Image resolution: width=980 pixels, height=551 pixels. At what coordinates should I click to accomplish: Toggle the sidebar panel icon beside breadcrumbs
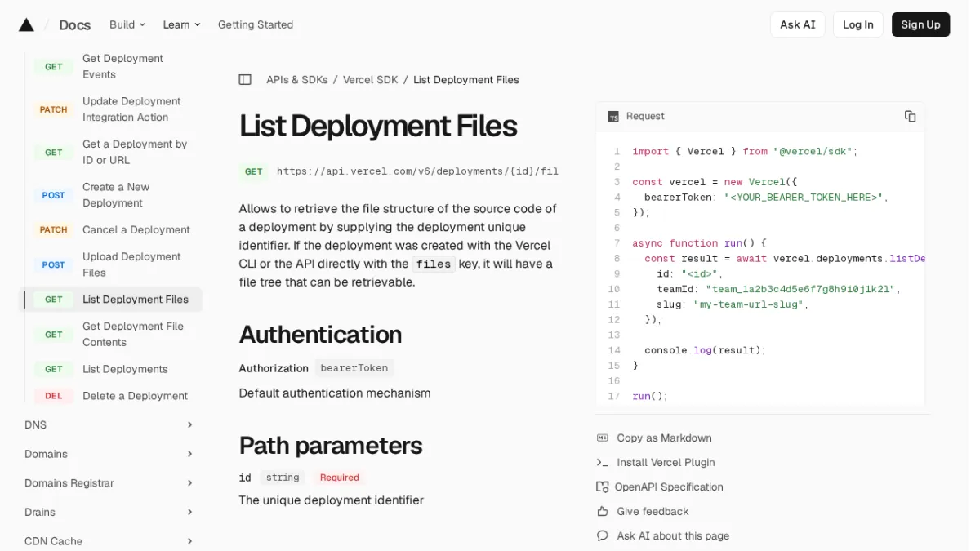(x=245, y=80)
